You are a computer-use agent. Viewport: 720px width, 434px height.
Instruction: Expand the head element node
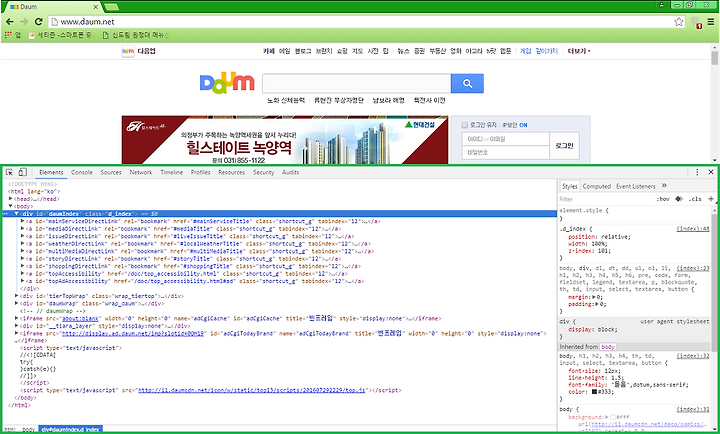click(11, 199)
